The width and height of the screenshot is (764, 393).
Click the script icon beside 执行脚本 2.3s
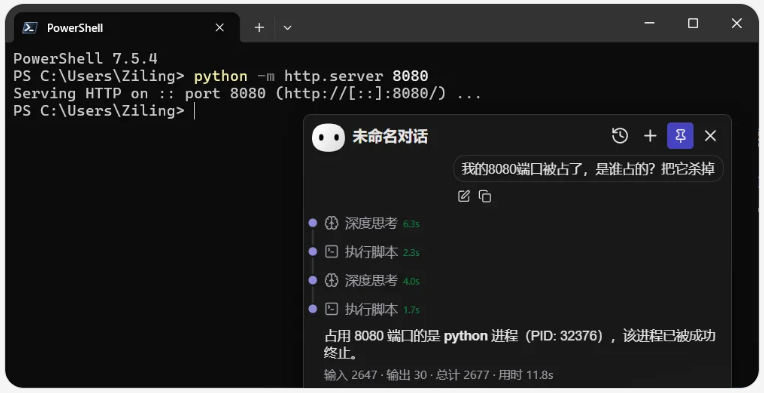click(331, 252)
